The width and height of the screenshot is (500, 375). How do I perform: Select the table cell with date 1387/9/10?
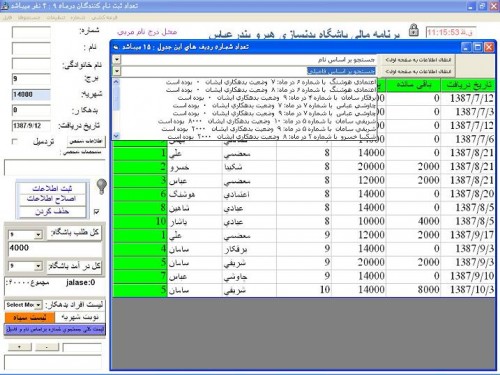click(468, 276)
